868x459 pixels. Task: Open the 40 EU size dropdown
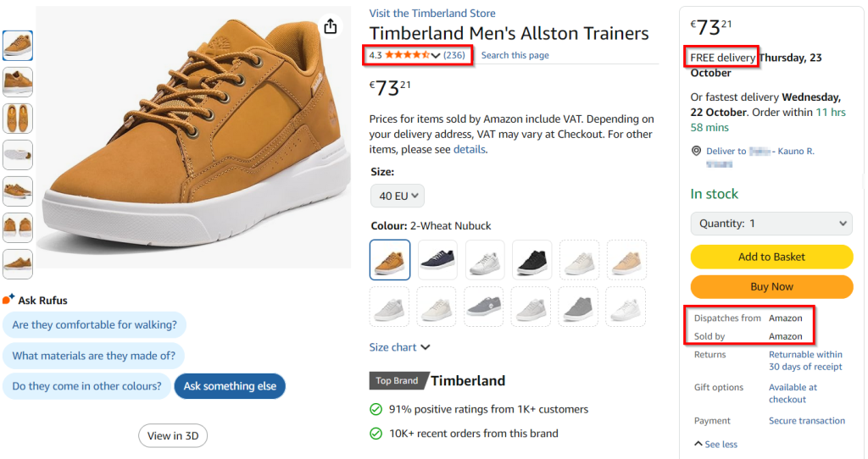coord(398,196)
